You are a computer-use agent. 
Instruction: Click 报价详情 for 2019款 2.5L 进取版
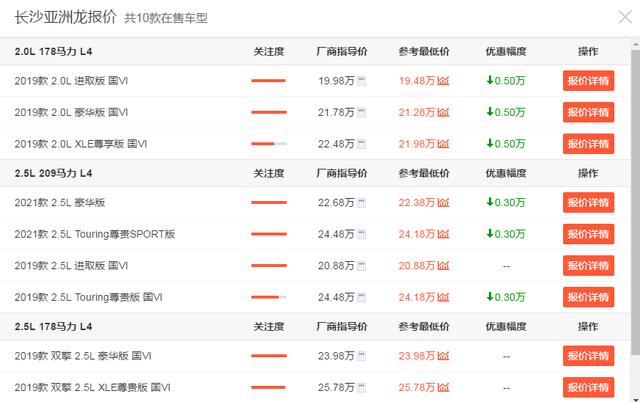pos(588,266)
